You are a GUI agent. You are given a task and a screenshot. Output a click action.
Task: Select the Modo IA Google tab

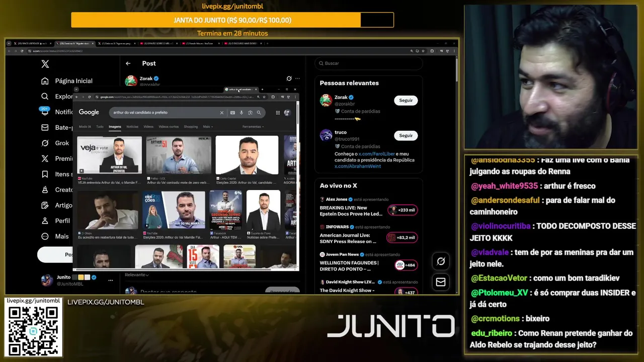tap(85, 127)
